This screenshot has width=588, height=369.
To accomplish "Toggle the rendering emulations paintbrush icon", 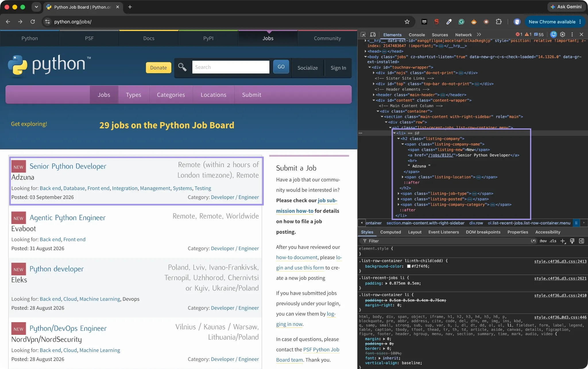I will [572, 241].
